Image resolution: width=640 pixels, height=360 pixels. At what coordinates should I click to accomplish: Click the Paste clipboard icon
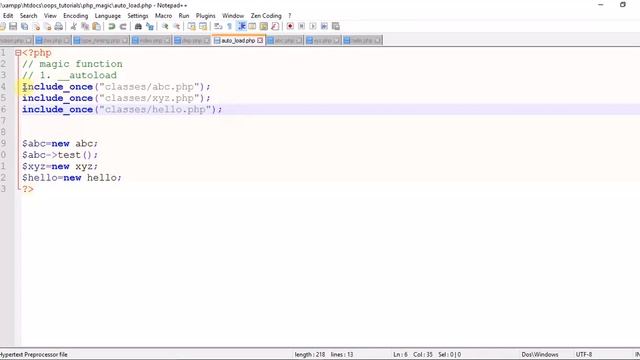[96, 27]
